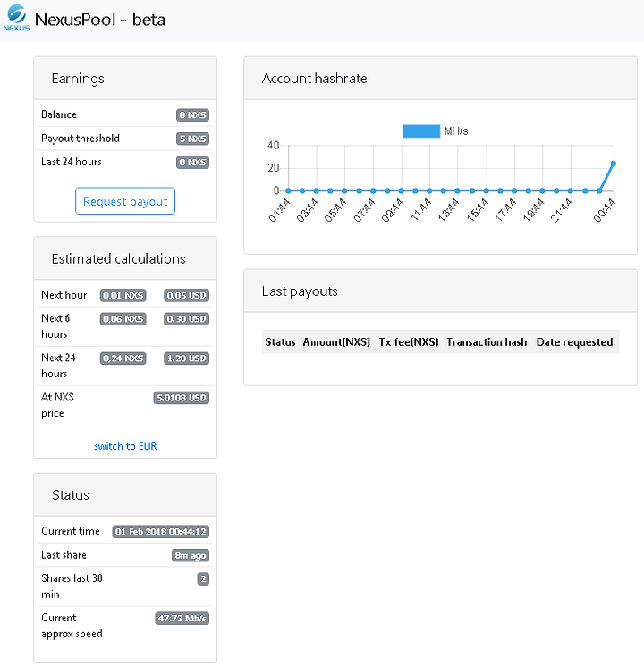The height and width of the screenshot is (666, 644).
Task: Click the Balance 0 NXS badge
Action: (192, 115)
